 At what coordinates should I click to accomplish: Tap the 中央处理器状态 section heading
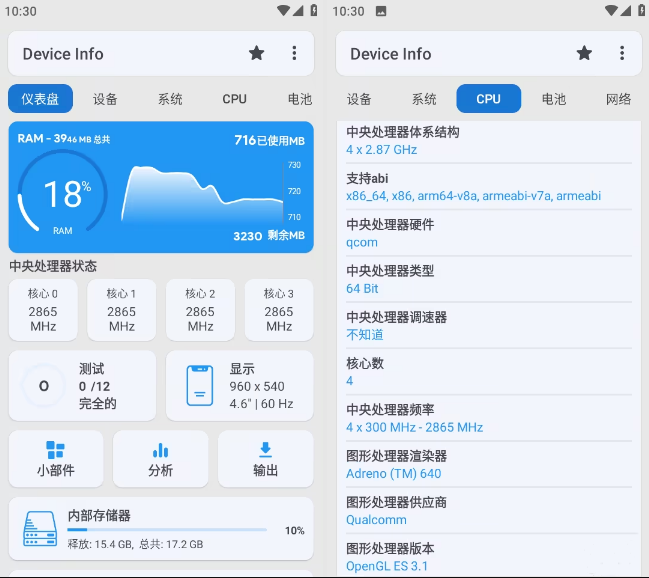(53, 266)
